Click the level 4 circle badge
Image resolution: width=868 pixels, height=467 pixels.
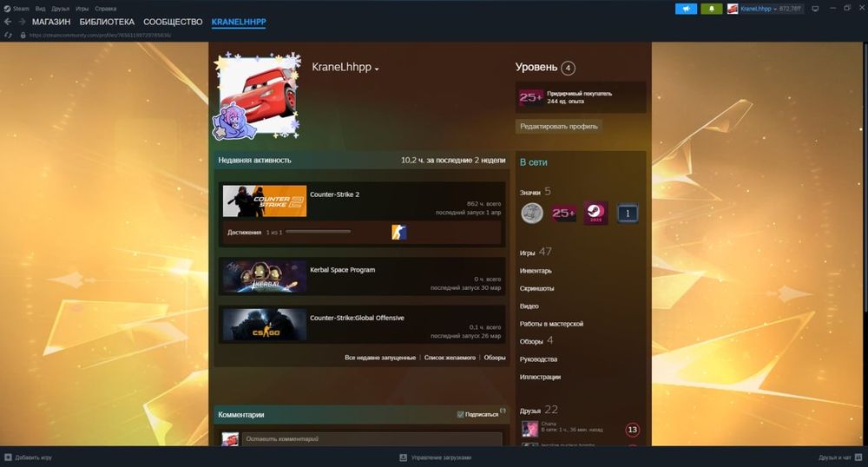[568, 68]
